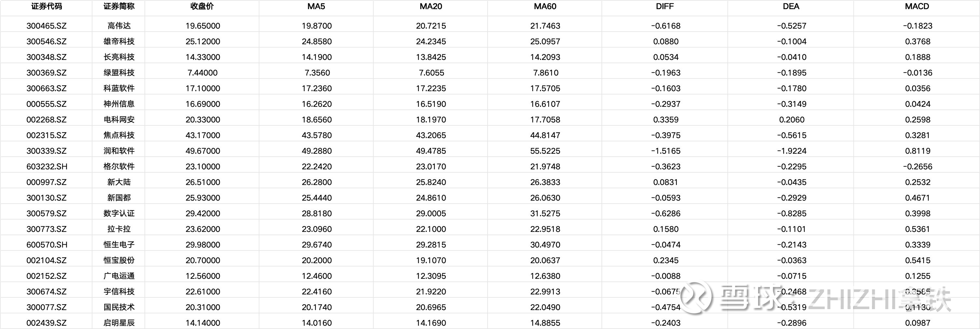Click the 证券简称 column header
This screenshot has height=329, width=980.
click(x=119, y=7)
